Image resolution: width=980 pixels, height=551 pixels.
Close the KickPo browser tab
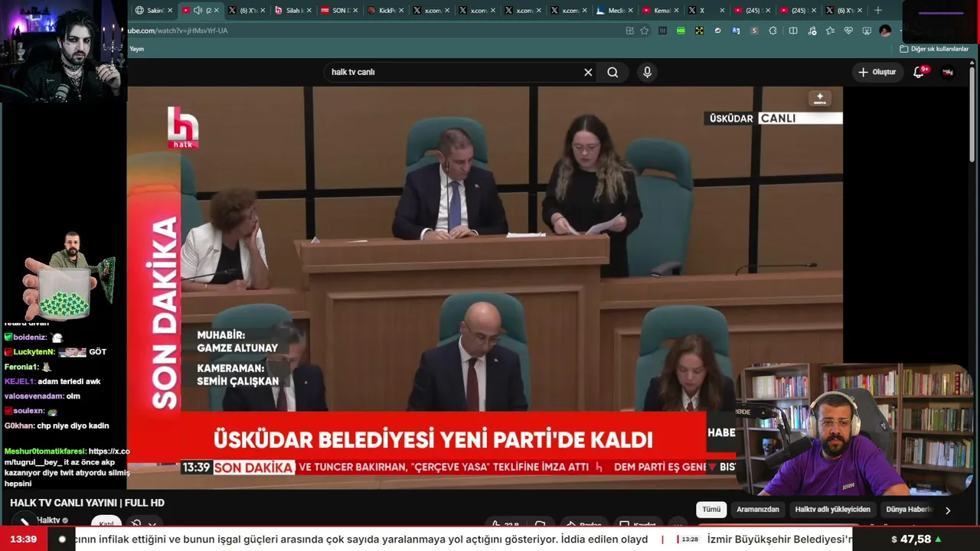point(401,10)
